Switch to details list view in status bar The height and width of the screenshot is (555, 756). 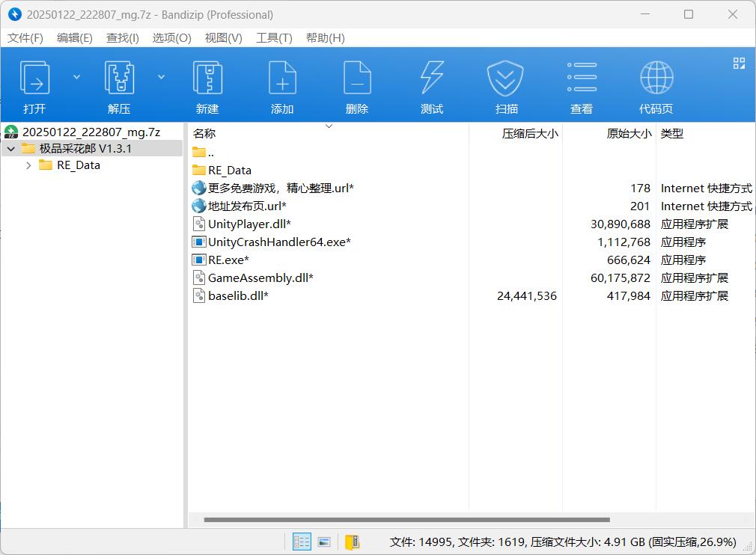tap(302, 542)
